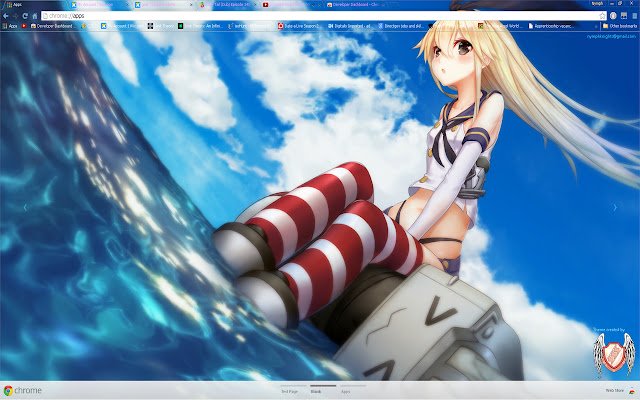Viewport: 640px width, 400px height.
Task: Reload the page with the refresh icon
Action: pyautogui.click(x=25, y=16)
